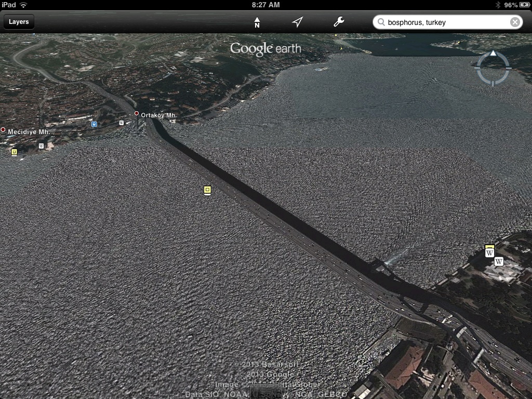This screenshot has width=532, height=399.
Task: Open the small Wikipedia icon left of Ortaköy dot
Action: (x=122, y=123)
